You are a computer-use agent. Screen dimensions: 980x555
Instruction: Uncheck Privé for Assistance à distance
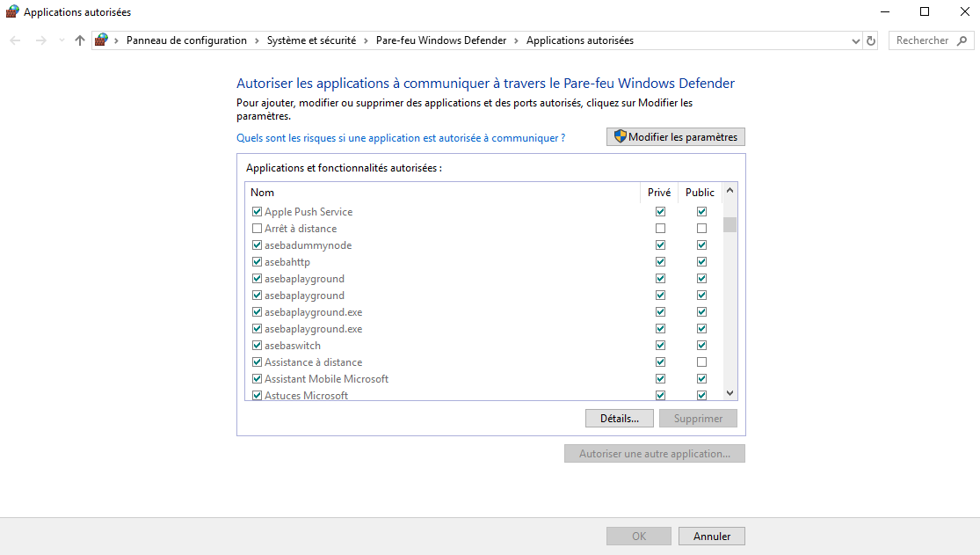click(661, 362)
